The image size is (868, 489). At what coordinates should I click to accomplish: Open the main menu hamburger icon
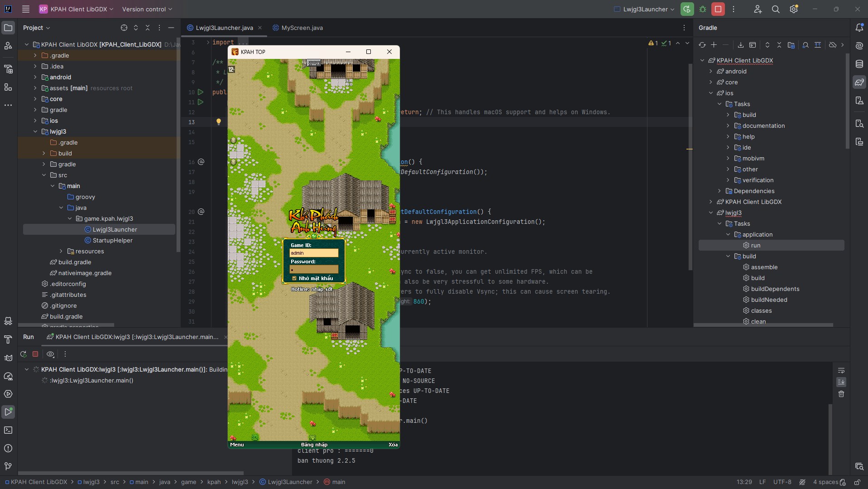(x=26, y=9)
